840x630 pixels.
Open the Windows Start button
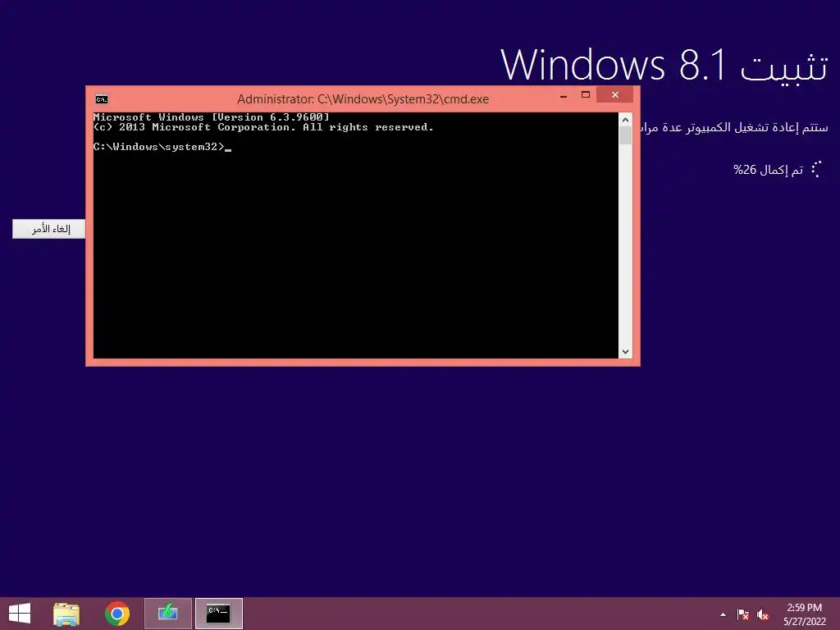20,614
